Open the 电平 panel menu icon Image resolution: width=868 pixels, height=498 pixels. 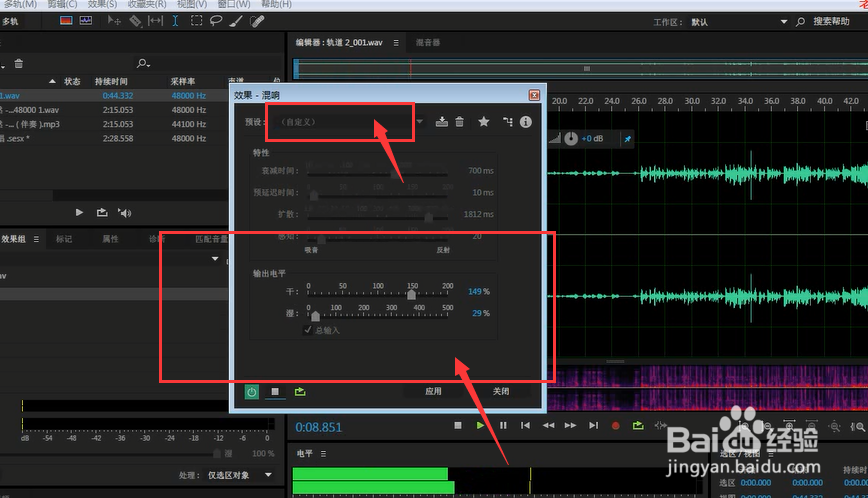point(323,454)
